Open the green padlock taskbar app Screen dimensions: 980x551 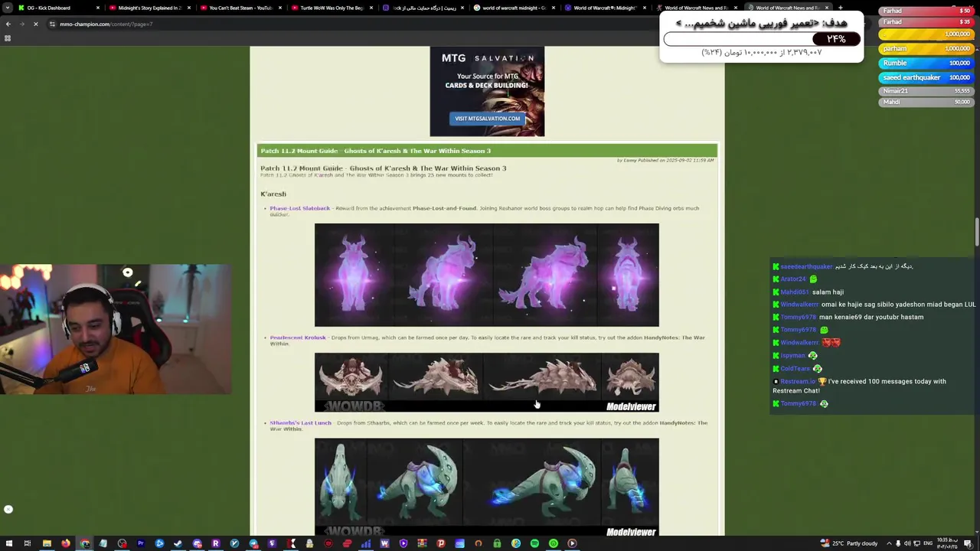click(497, 543)
